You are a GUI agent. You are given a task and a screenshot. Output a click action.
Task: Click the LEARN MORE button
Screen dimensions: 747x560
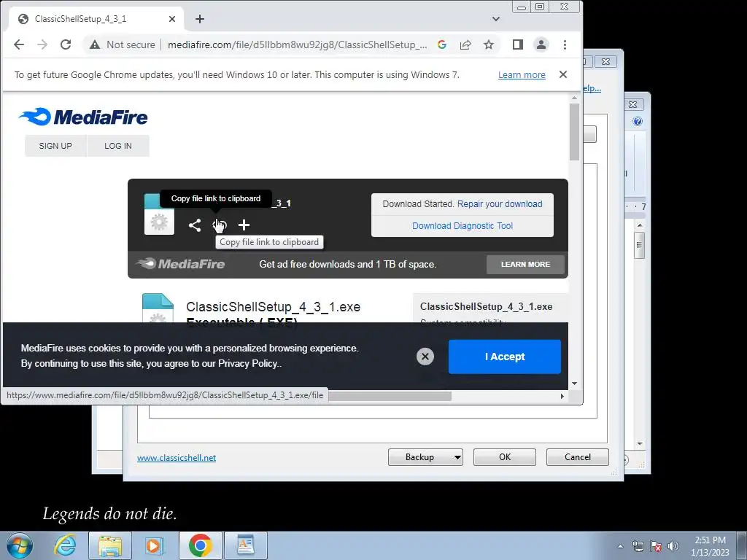click(x=525, y=264)
